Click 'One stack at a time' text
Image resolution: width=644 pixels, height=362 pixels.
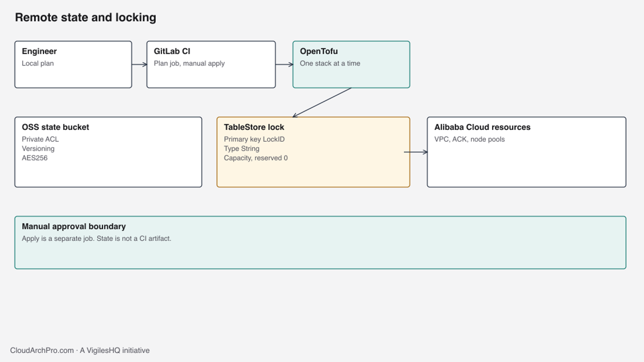(330, 63)
